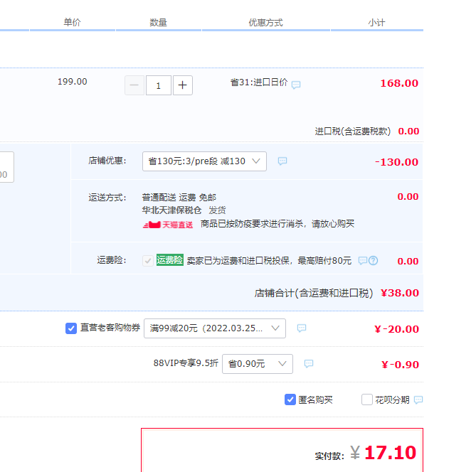The width and height of the screenshot is (476, 472).
Task: Click the quantity input field showing 1
Action: pos(158,85)
